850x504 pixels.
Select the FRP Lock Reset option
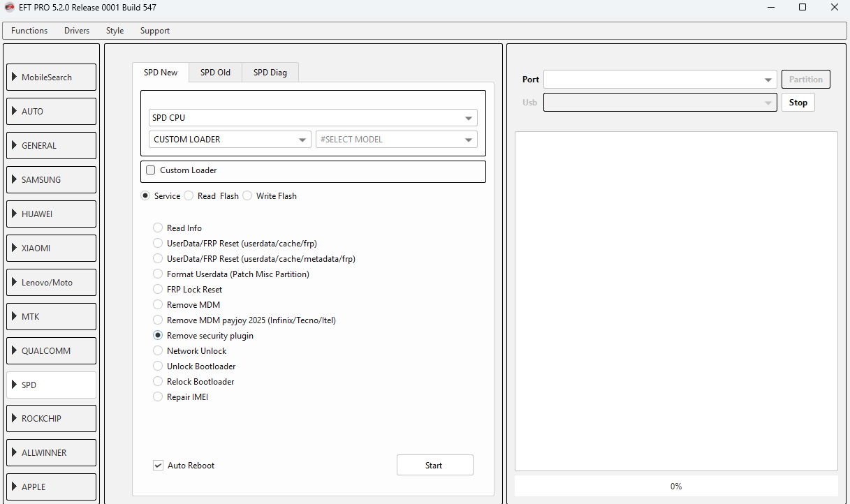[x=188, y=290]
